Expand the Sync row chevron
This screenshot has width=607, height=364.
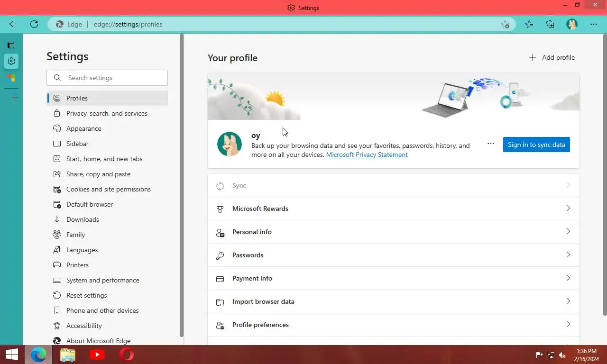point(568,185)
